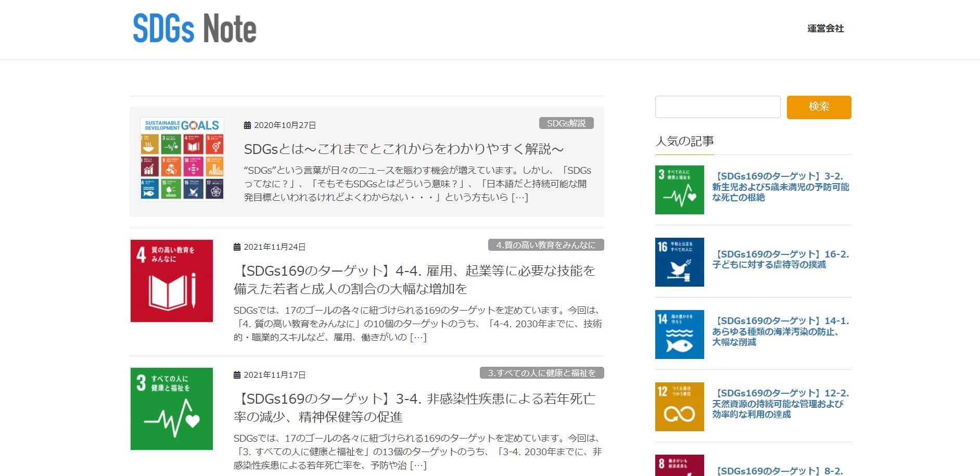Click the Goal 12 responsible consumption icon
The width and height of the screenshot is (980, 476).
679,405
